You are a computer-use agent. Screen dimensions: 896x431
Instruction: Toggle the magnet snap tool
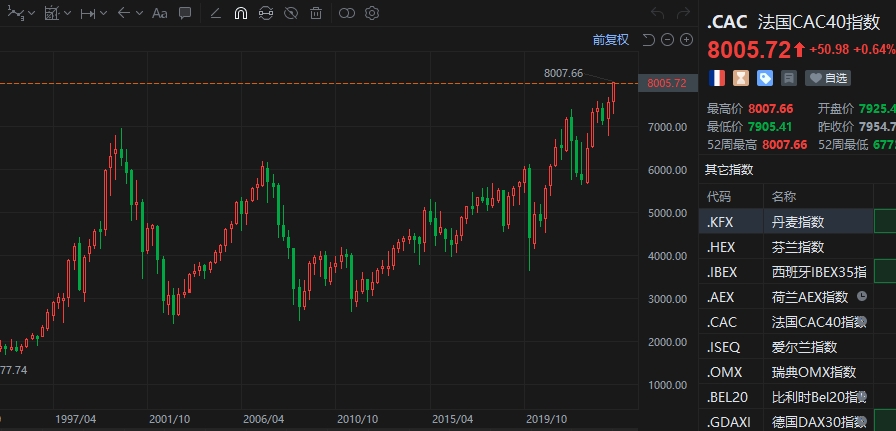(240, 14)
